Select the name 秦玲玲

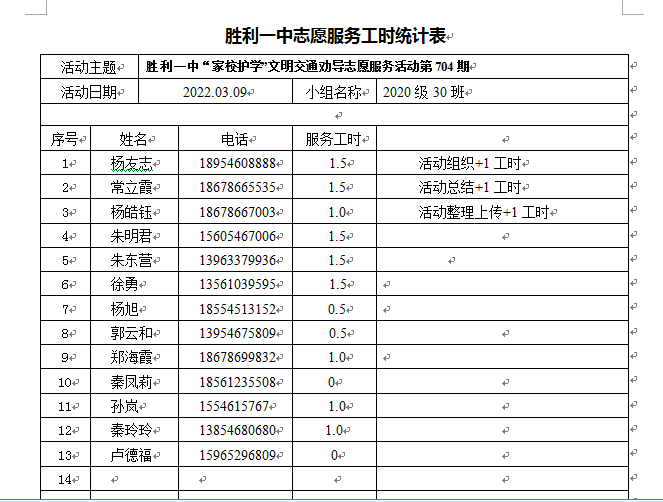tap(131, 431)
